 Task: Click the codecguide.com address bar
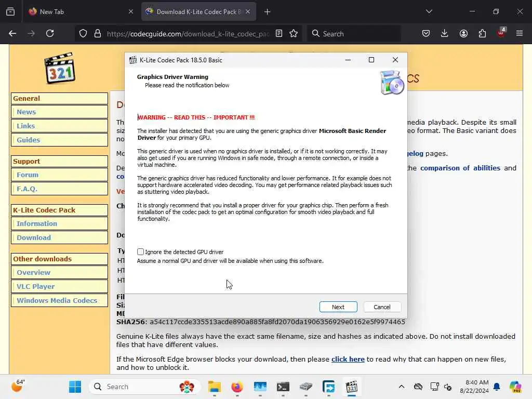[188, 34]
